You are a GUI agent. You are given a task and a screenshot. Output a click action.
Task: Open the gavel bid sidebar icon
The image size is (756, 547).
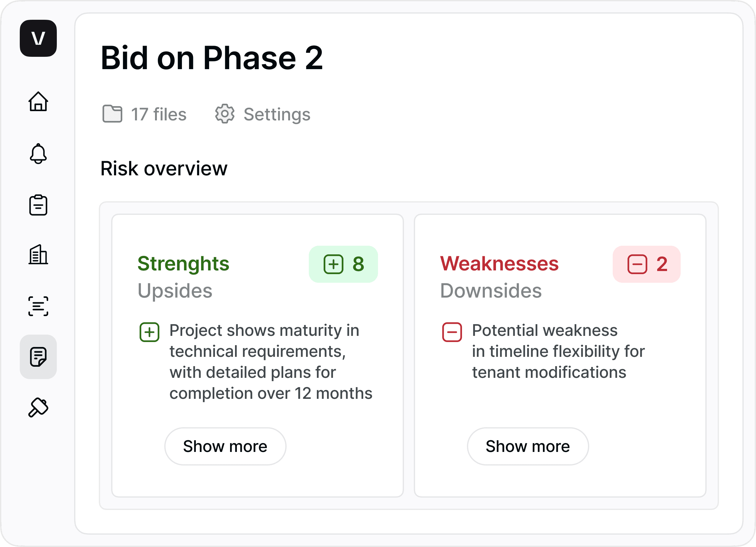click(38, 407)
